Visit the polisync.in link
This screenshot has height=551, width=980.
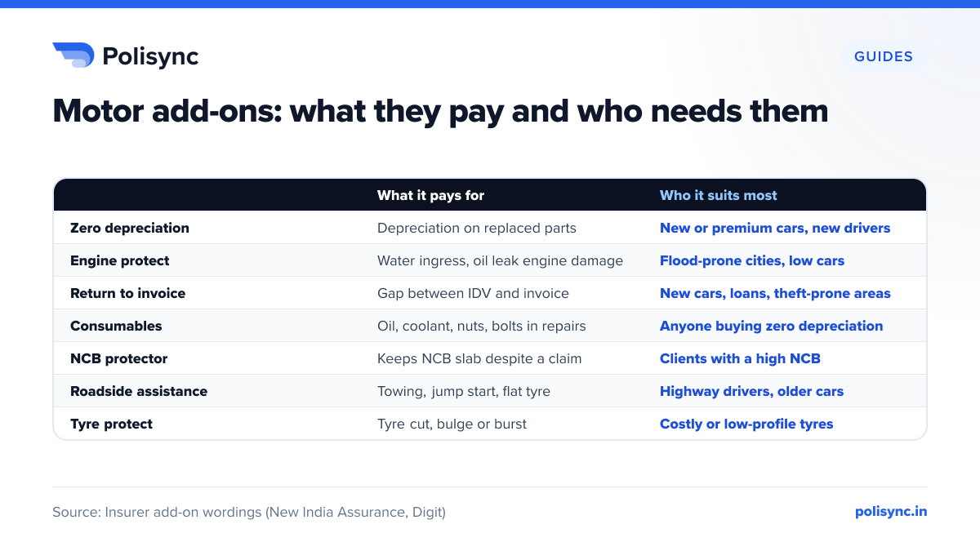click(891, 512)
